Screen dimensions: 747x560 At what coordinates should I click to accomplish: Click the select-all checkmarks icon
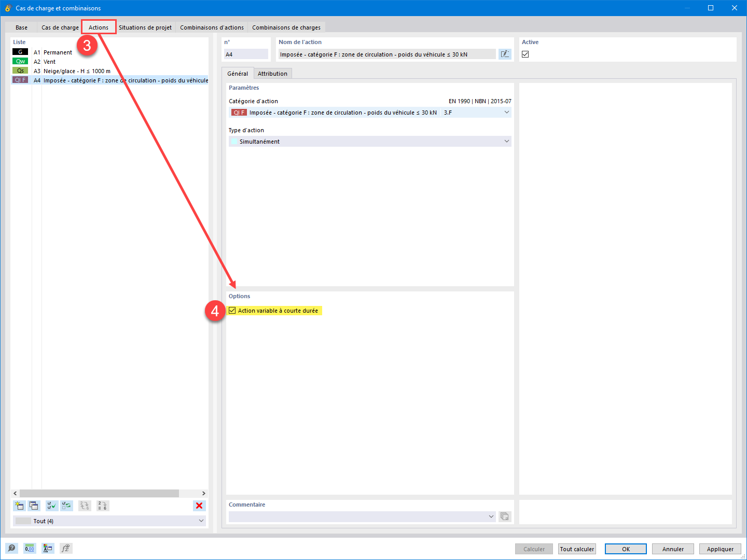(52, 506)
